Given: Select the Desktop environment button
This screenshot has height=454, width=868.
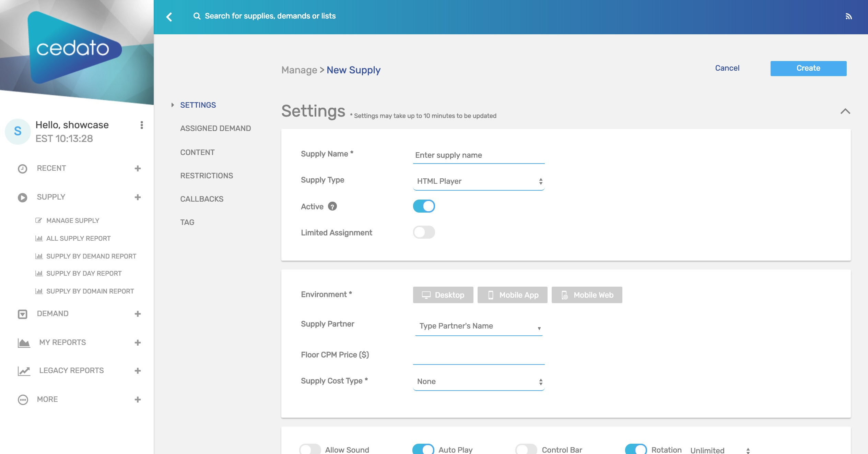Looking at the screenshot, I should pyautogui.click(x=443, y=295).
